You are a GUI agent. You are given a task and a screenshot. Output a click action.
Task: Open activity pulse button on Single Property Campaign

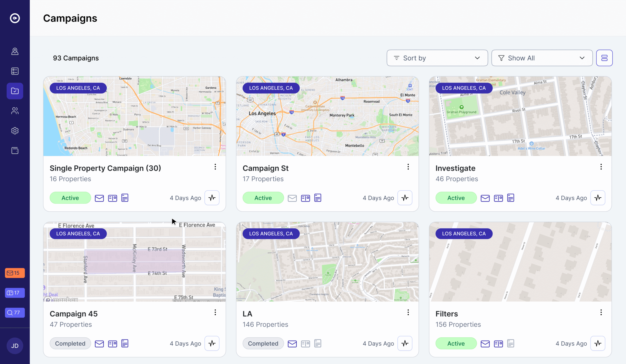tap(212, 198)
